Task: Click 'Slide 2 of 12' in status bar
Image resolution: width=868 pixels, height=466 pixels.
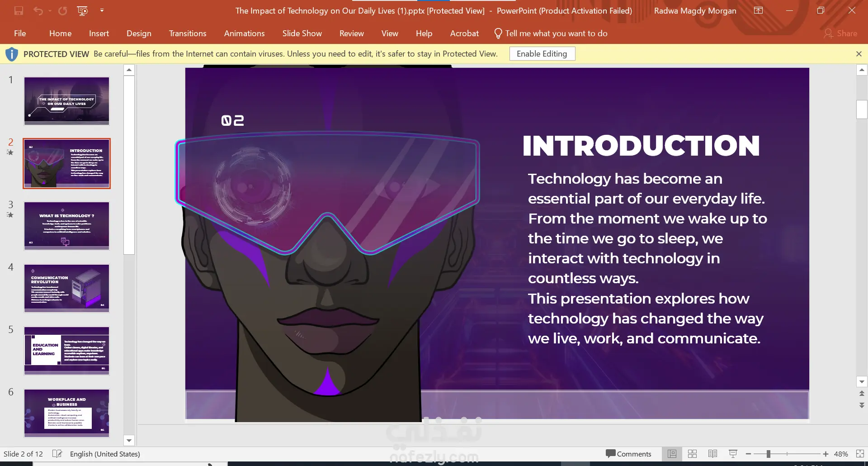Action: click(23, 454)
